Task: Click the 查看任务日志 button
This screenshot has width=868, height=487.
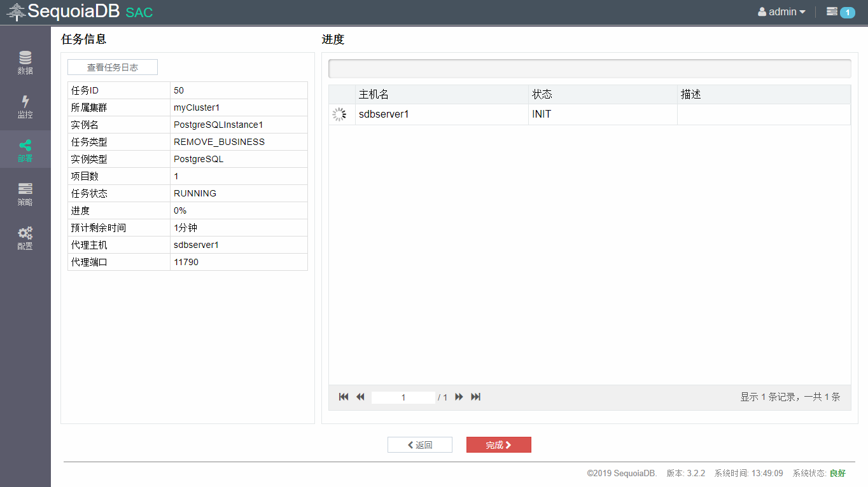Action: click(113, 67)
